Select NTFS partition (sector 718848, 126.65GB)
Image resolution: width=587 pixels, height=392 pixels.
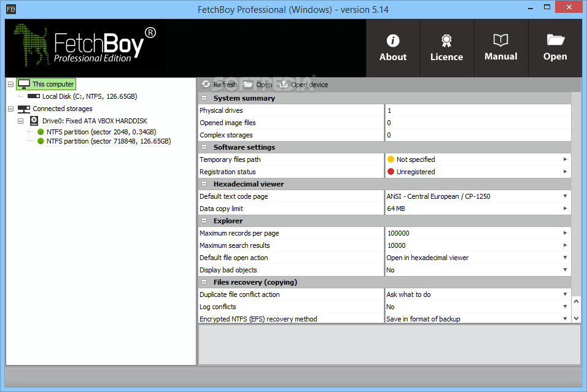(109, 141)
